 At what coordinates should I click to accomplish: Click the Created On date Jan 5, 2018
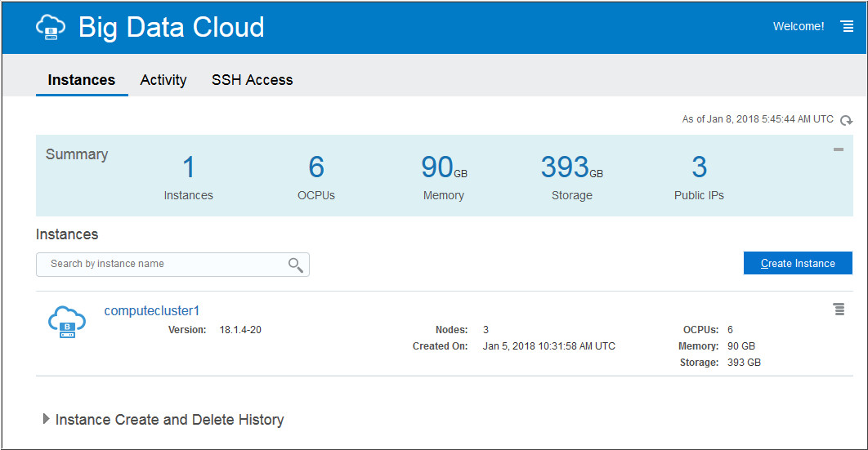548,346
